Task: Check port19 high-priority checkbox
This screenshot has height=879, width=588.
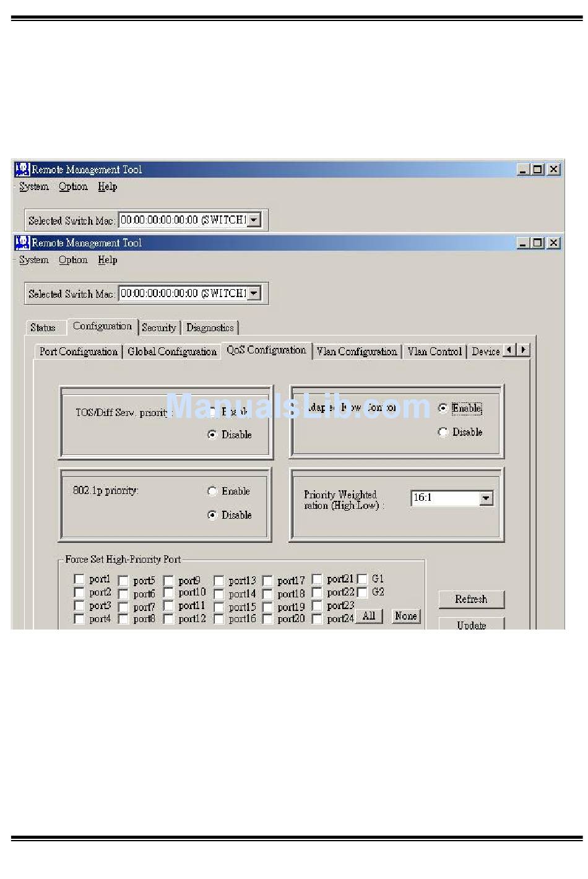Action: (267, 607)
